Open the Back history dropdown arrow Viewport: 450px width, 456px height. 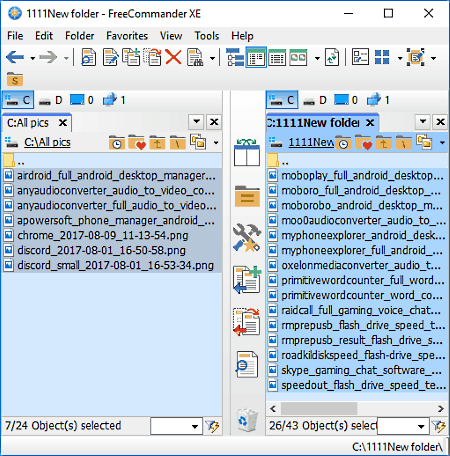(x=32, y=58)
